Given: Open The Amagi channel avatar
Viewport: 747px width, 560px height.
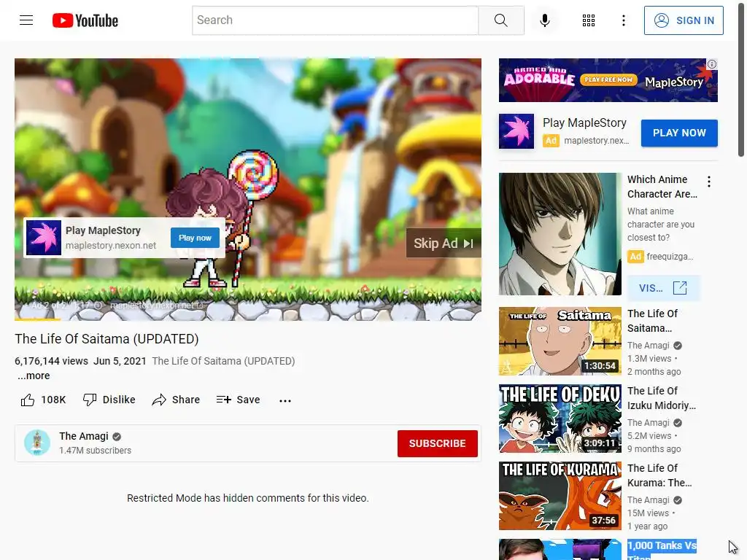Looking at the screenshot, I should (37, 443).
